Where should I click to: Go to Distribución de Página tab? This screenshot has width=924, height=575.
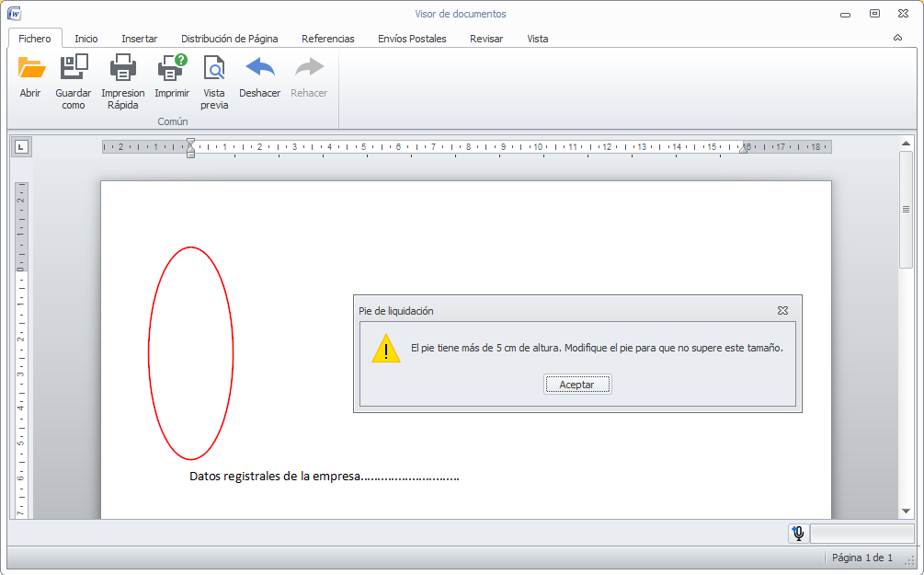[x=229, y=39]
